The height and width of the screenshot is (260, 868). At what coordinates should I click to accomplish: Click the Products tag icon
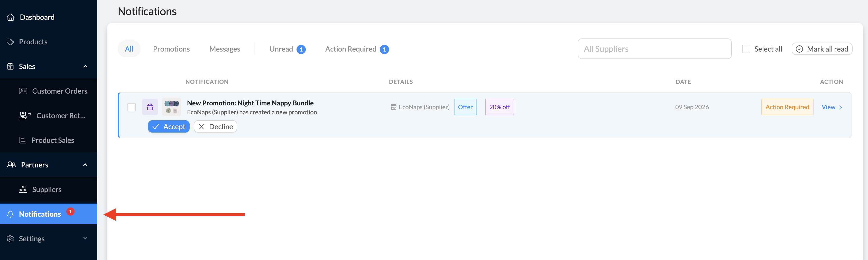[x=11, y=42]
